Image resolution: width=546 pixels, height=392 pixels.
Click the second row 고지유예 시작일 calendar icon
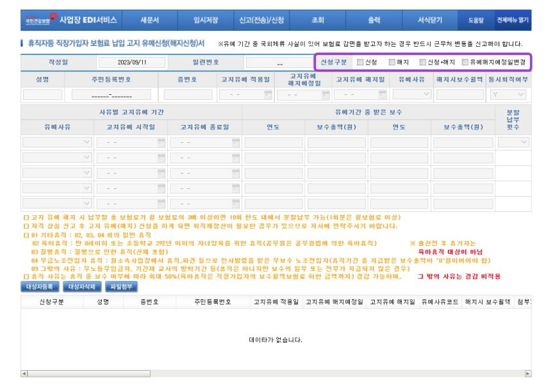point(161,157)
